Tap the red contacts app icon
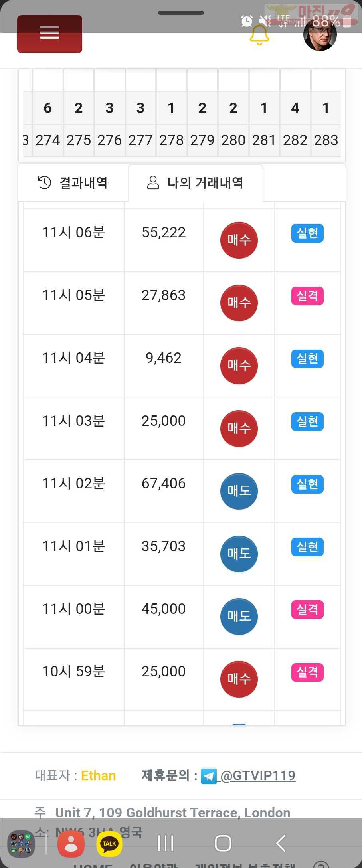The width and height of the screenshot is (362, 868). (x=71, y=844)
